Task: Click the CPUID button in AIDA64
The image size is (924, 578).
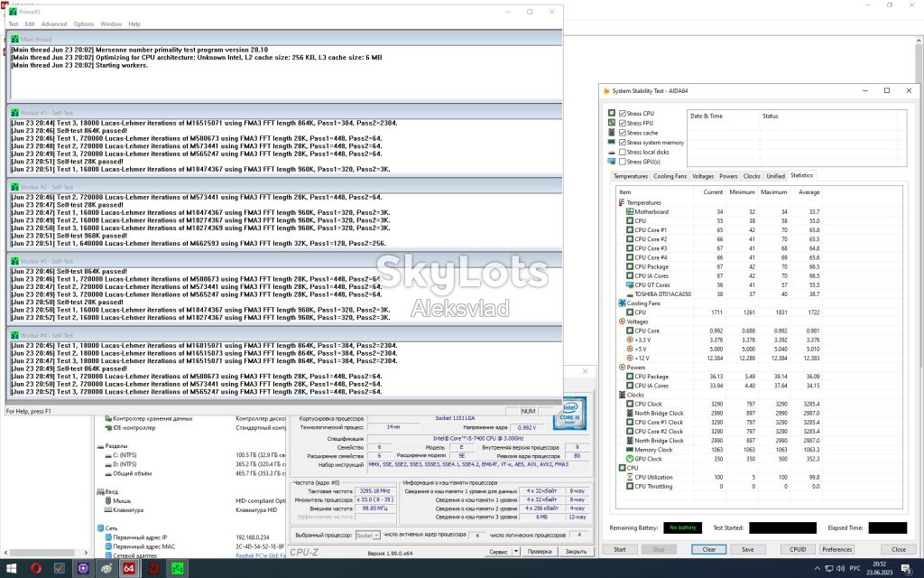Action: [x=798, y=549]
